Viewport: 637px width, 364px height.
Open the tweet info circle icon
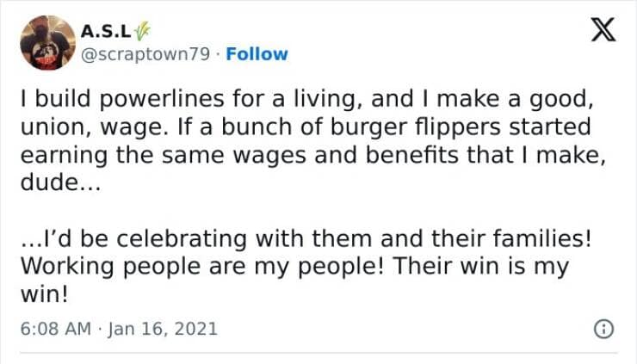[x=604, y=328]
